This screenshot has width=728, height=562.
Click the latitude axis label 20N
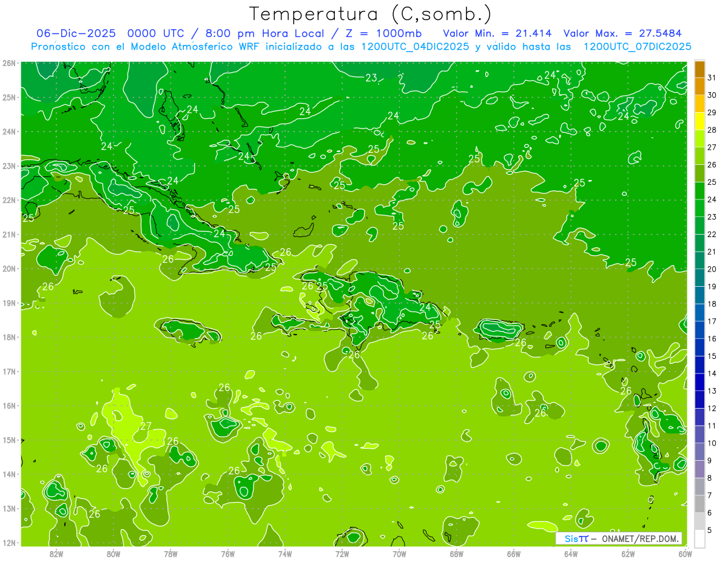[8, 269]
